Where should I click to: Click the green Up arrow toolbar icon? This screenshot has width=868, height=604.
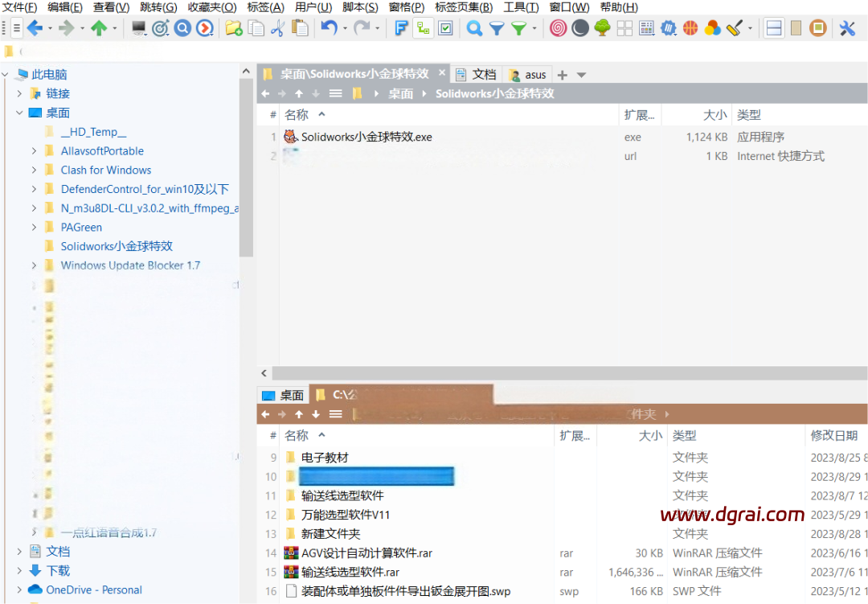pyautogui.click(x=99, y=28)
